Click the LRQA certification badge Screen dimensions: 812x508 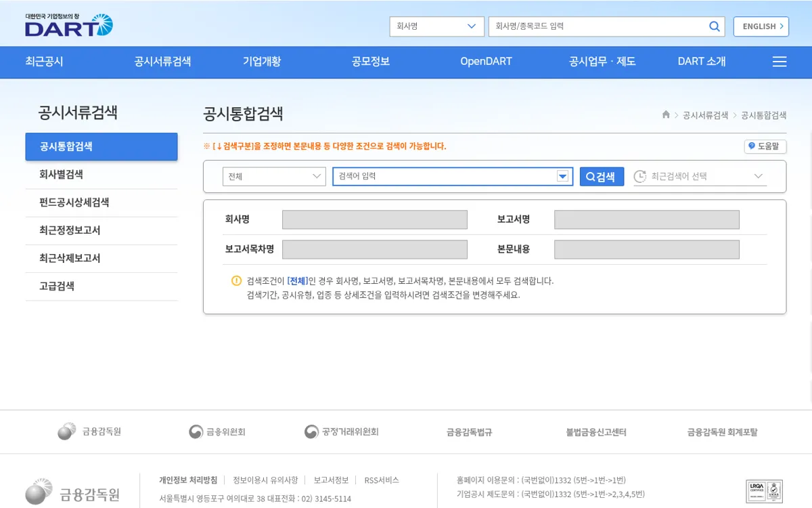pos(765,492)
